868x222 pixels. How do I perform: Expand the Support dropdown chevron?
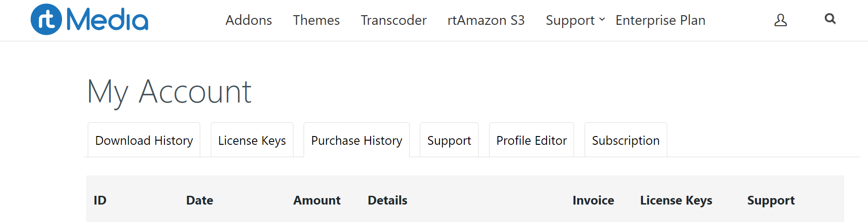pos(602,20)
